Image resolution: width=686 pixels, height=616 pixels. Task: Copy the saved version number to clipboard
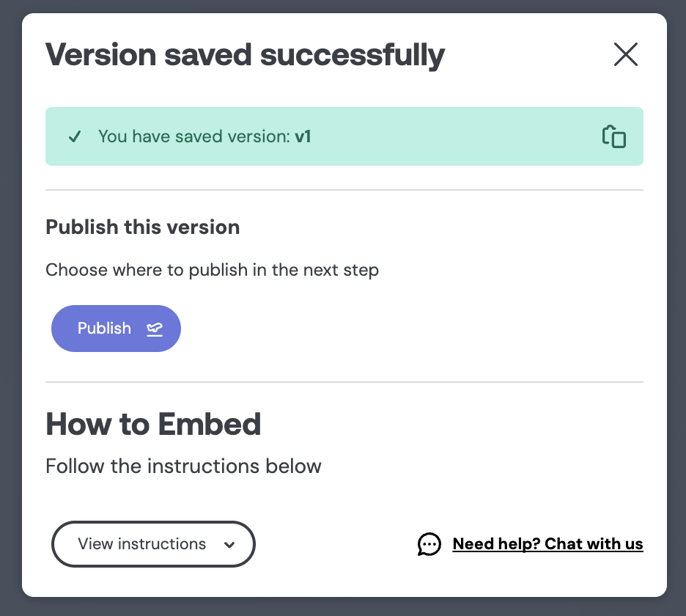(614, 136)
